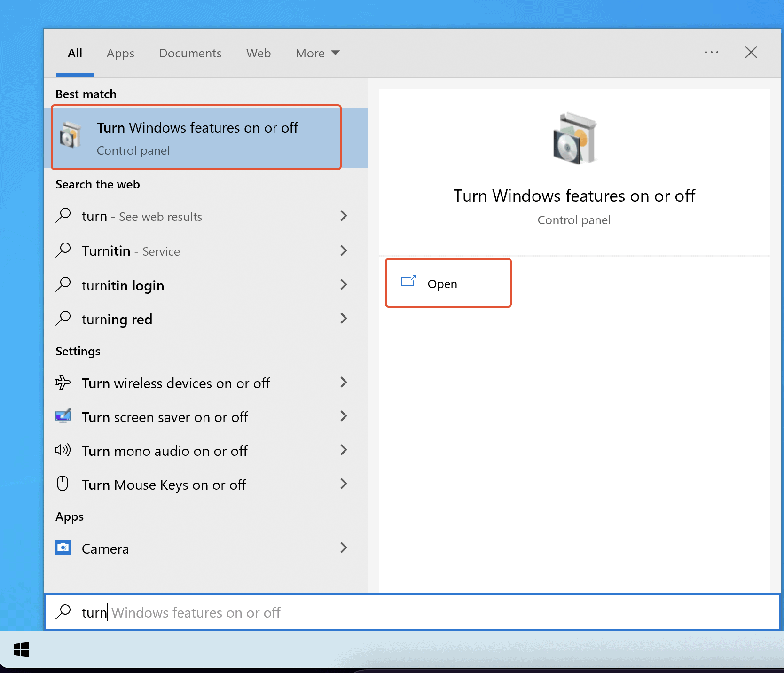Expand chevron for Turn screen saver on or off
784x673 pixels.
[x=344, y=416]
